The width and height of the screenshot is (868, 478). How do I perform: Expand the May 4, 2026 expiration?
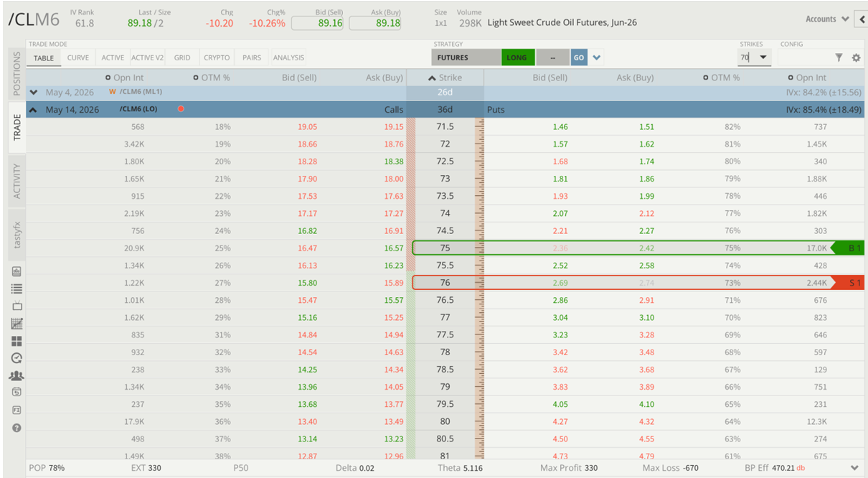[x=34, y=92]
